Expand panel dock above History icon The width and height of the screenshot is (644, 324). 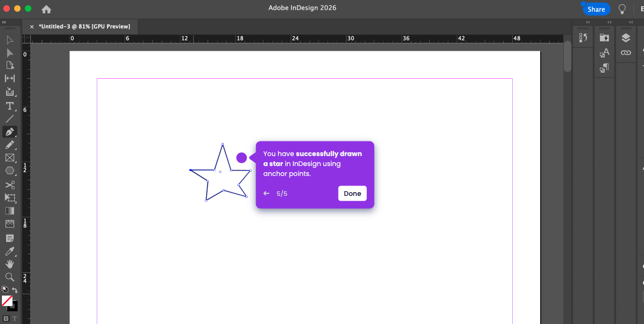pyautogui.click(x=588, y=22)
